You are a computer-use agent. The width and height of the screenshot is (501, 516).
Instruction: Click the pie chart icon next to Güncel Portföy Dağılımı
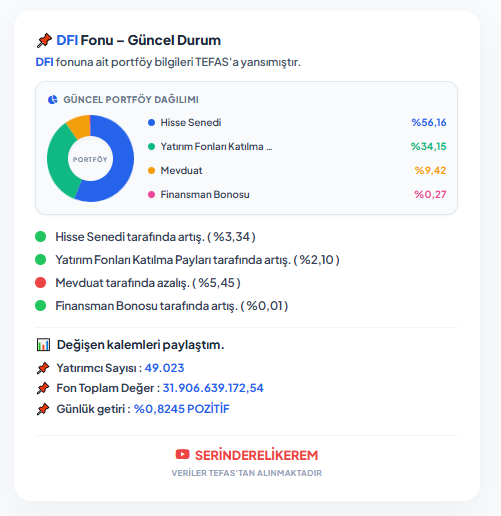pyautogui.click(x=53, y=100)
